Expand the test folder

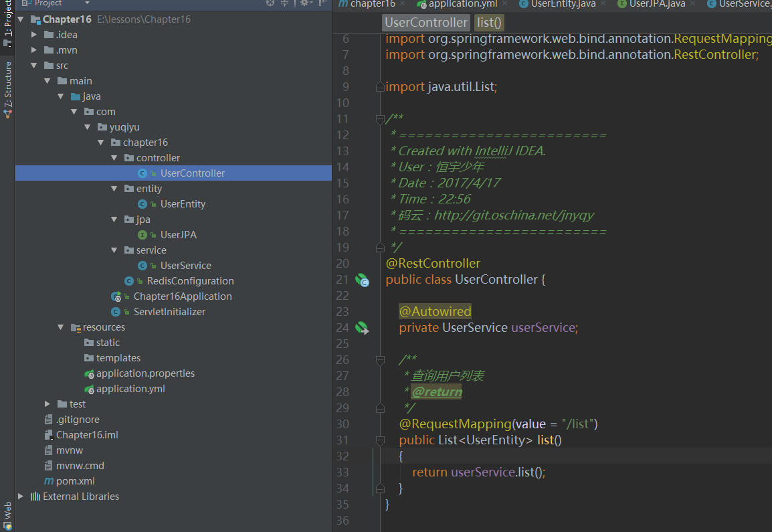pyautogui.click(x=47, y=404)
